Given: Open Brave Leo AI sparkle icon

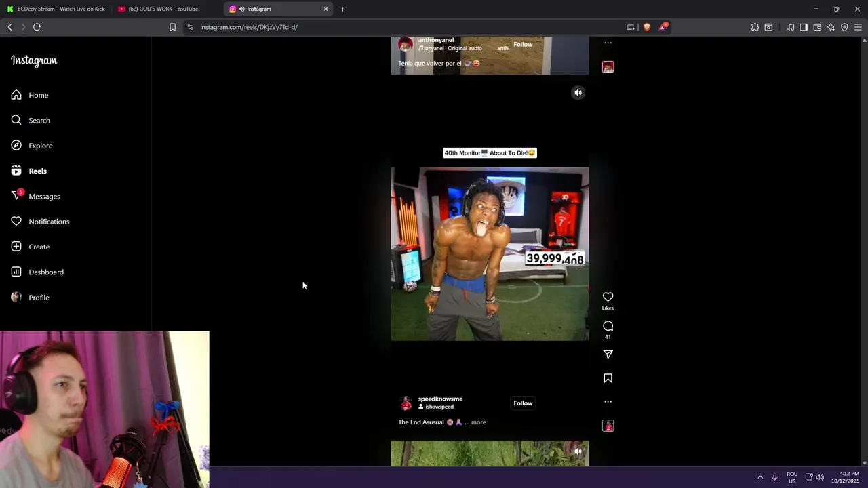Looking at the screenshot, I should (x=831, y=27).
